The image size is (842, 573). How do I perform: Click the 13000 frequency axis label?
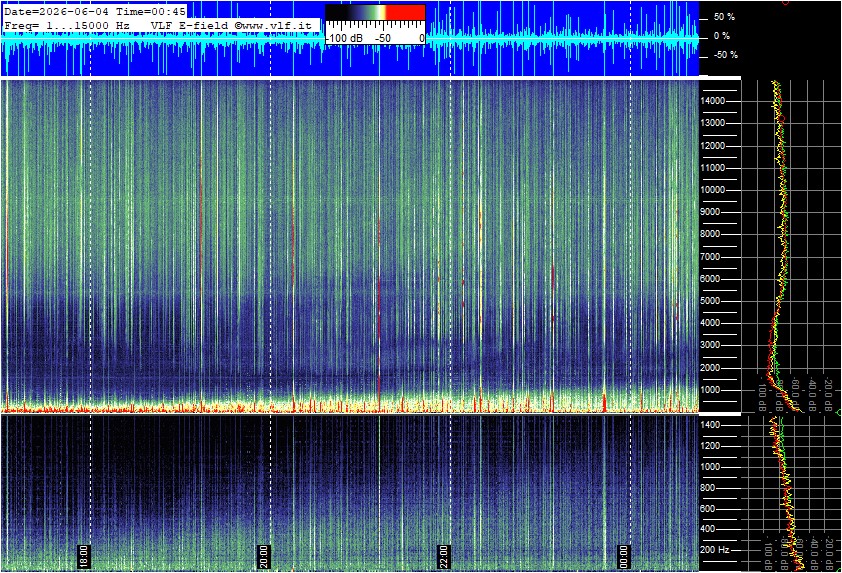713,123
